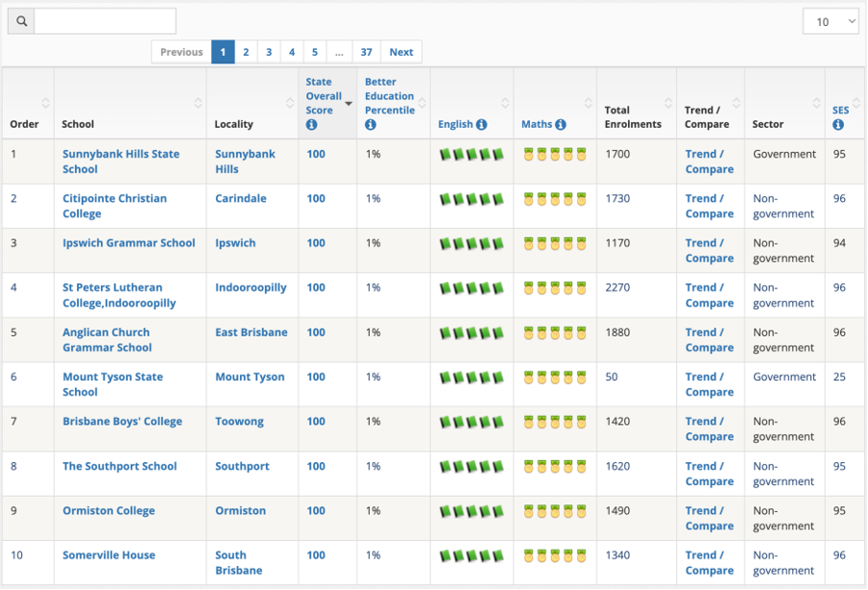Sort by Total Enrolments column
The image size is (868, 590).
(x=666, y=104)
